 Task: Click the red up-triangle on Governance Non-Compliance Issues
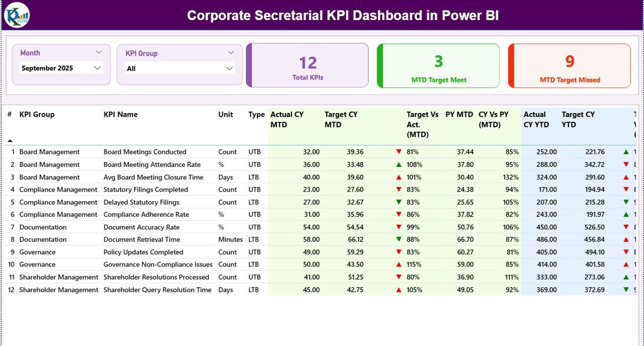pos(398,264)
